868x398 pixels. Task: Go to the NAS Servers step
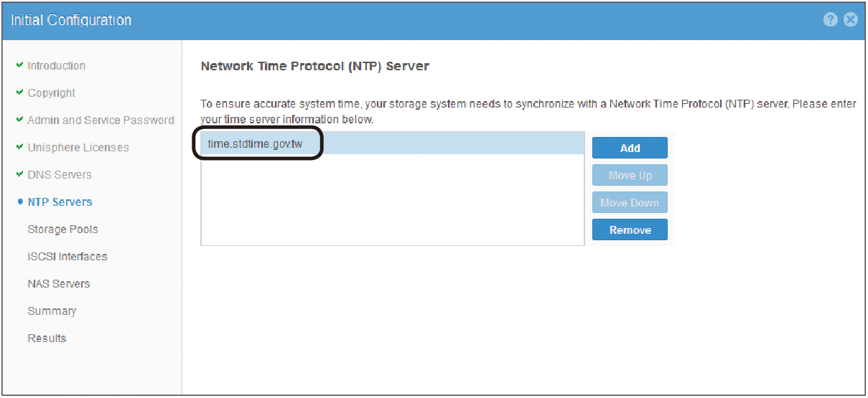(x=59, y=284)
